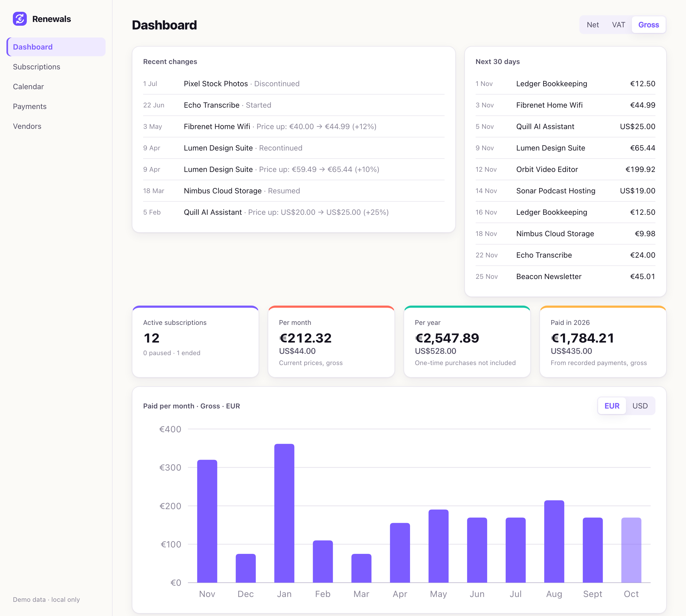This screenshot has width=686, height=616.
Task: Click the Per month total card
Action: [331, 341]
